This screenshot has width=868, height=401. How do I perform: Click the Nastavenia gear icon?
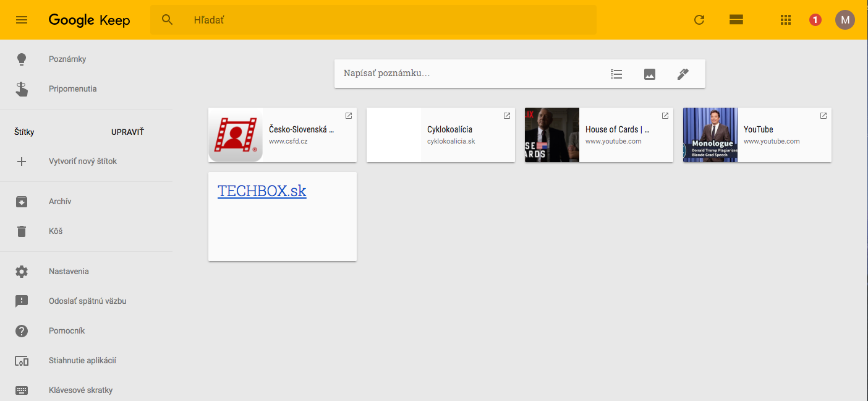[22, 272]
